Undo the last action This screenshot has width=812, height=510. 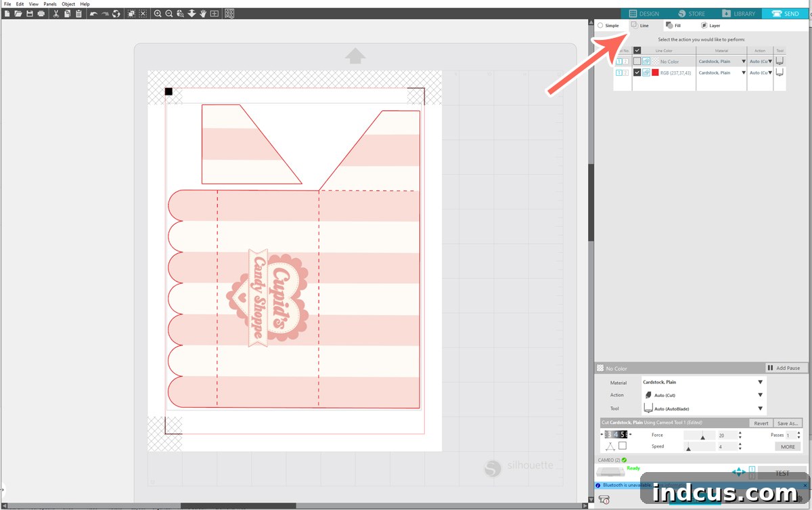click(x=93, y=14)
